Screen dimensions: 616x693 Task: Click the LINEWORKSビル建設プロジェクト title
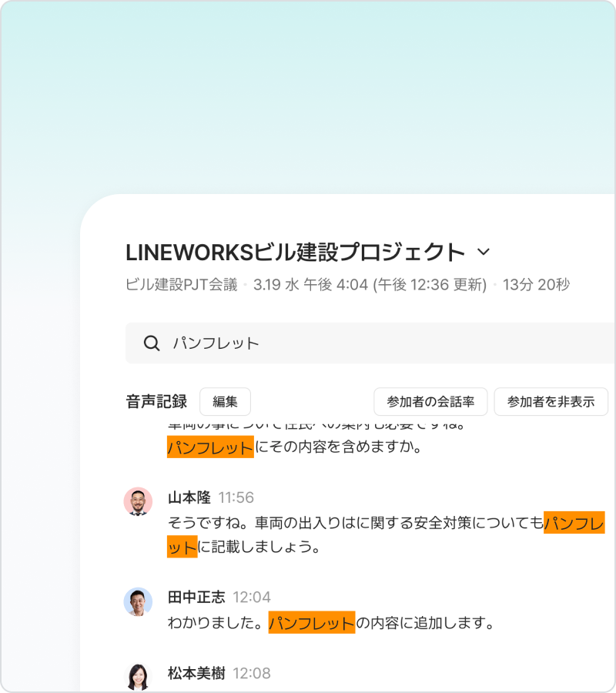click(x=295, y=252)
